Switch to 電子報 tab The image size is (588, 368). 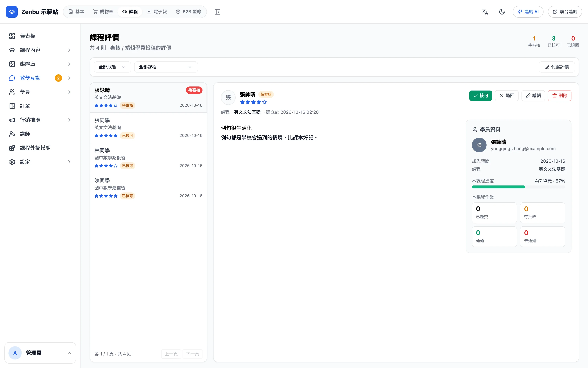157,12
